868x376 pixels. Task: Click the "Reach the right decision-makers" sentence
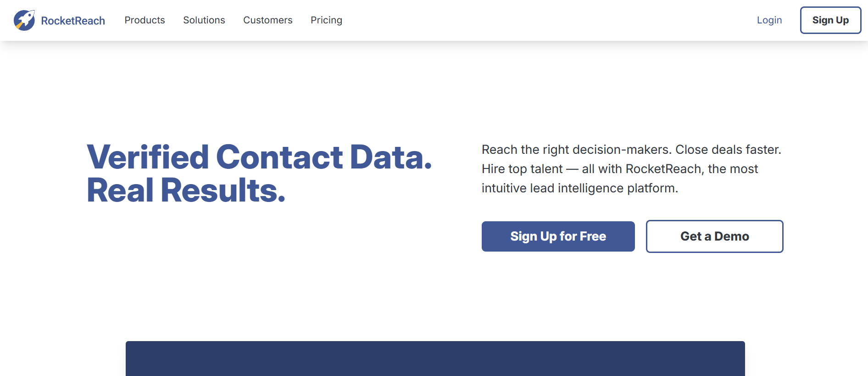(576, 150)
